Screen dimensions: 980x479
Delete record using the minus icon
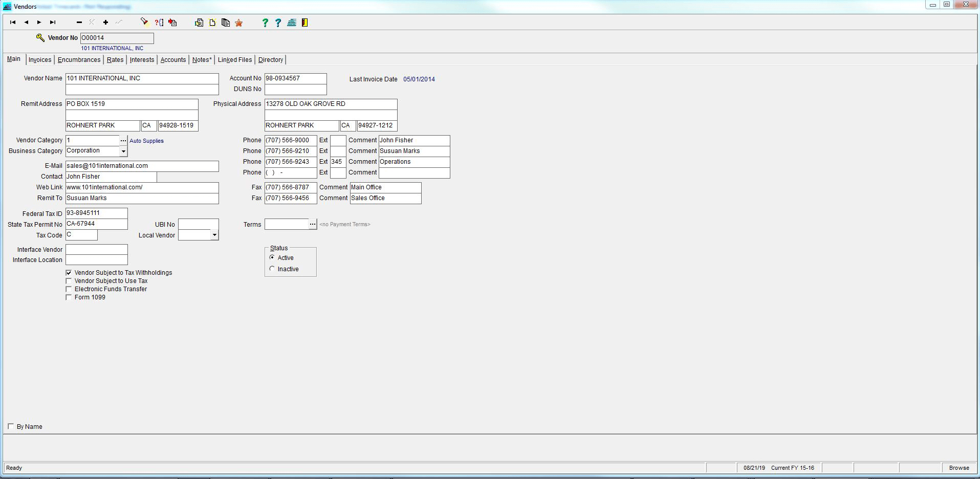79,23
